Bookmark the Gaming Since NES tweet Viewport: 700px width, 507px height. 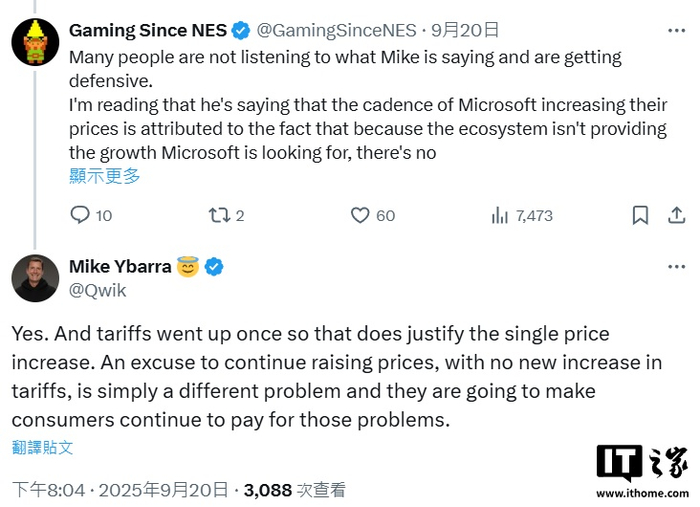(641, 215)
